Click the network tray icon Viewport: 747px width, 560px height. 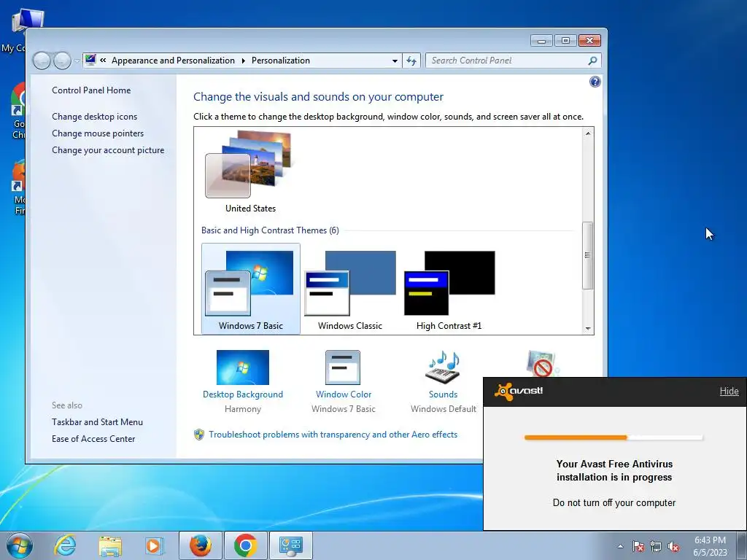[656, 546]
